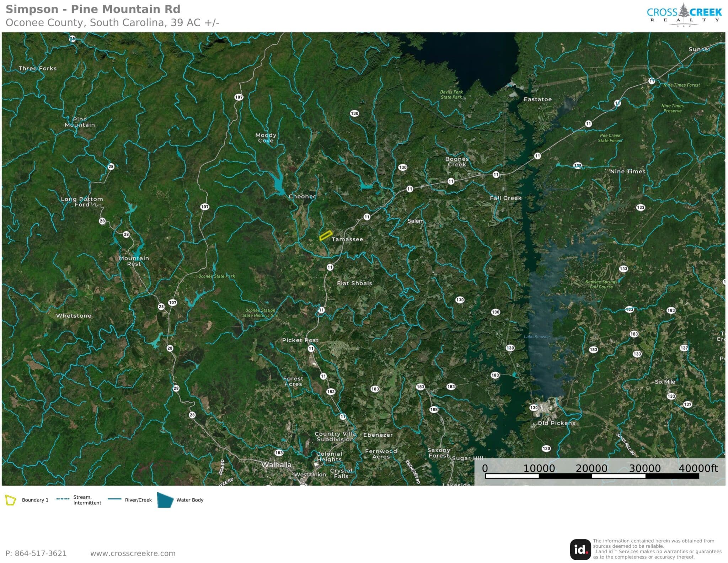The height and width of the screenshot is (563, 728).
Task: Click the route 188 highway shield
Action: pos(434,409)
